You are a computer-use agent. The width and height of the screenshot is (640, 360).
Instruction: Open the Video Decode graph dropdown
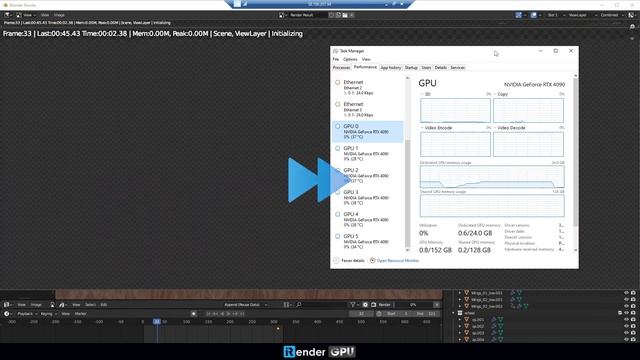click(495, 128)
